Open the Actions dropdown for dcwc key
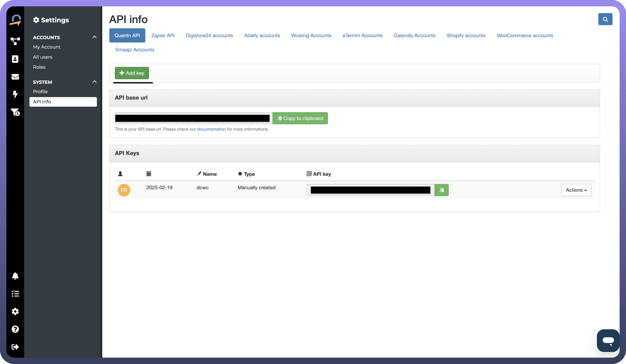The height and width of the screenshot is (364, 626). tap(576, 190)
